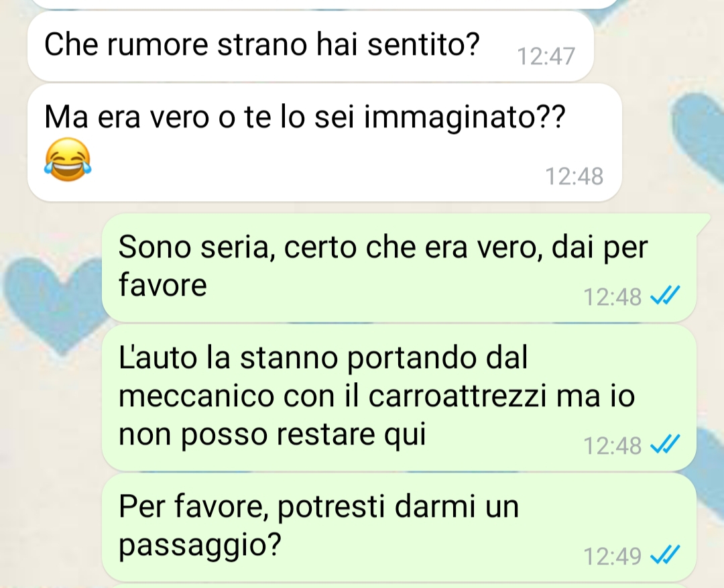Tap the word "immaginato??" in the white bubble
This screenshot has height=588, width=724.
pyautogui.click(x=465, y=118)
